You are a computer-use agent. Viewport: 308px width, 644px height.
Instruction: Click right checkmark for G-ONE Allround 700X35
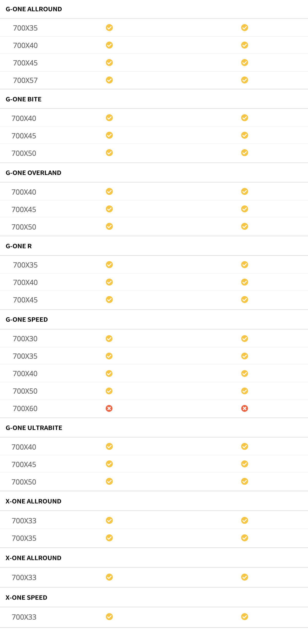245,28
